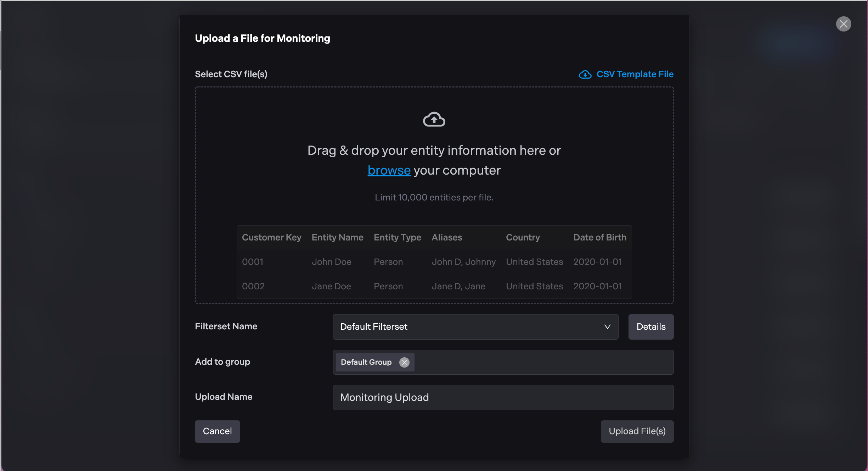Click the Default Group chip label
The height and width of the screenshot is (471, 868).
366,362
